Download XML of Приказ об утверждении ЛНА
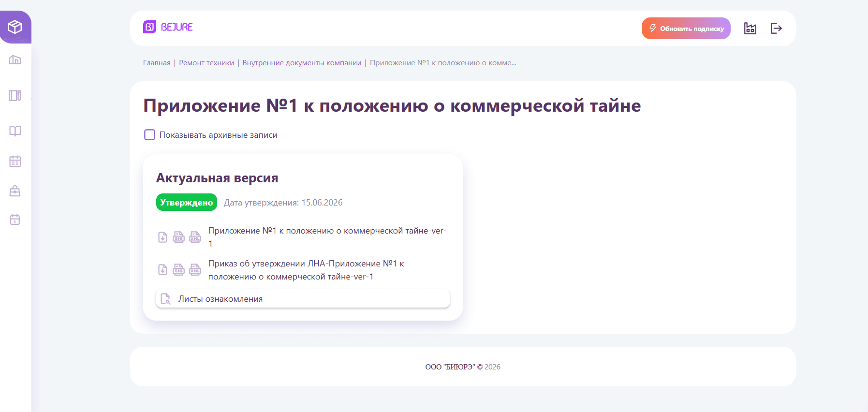Viewport: 868px width, 412px height. click(195, 270)
